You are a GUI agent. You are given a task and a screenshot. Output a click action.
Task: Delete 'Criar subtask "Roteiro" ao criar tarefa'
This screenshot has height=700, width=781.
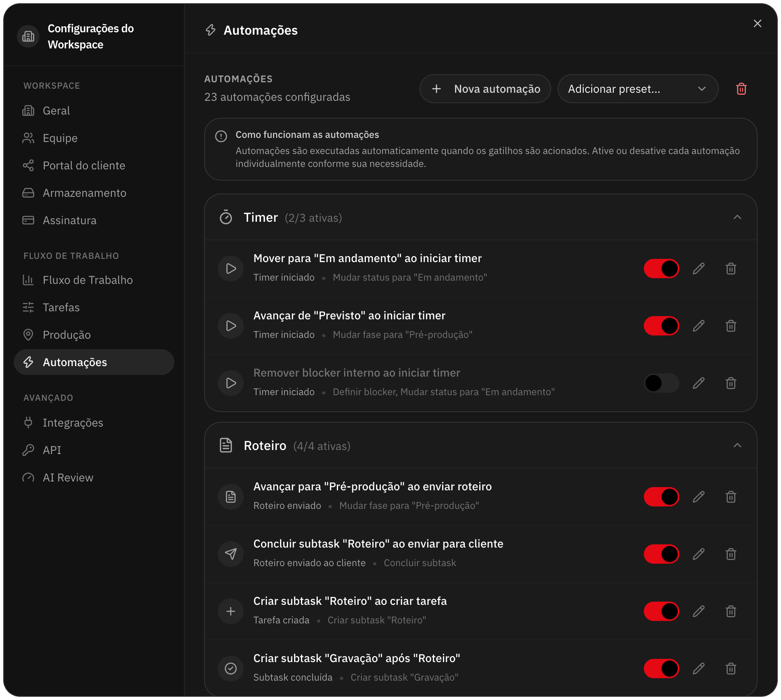731,611
